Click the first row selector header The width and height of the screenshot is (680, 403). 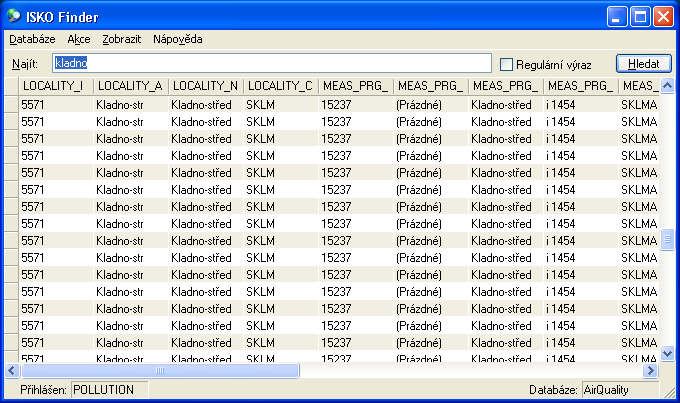(x=10, y=104)
